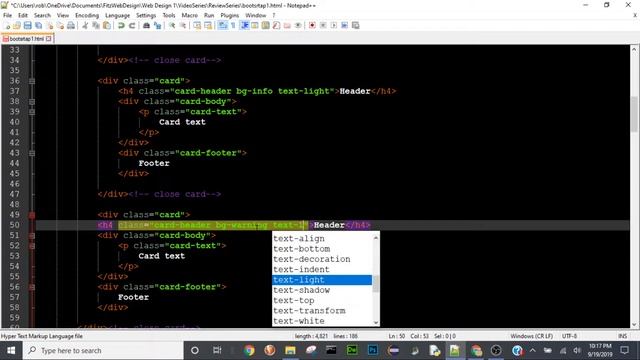The width and height of the screenshot is (640, 360).
Task: Cut selection with the scissors icon
Action: click(x=85, y=26)
